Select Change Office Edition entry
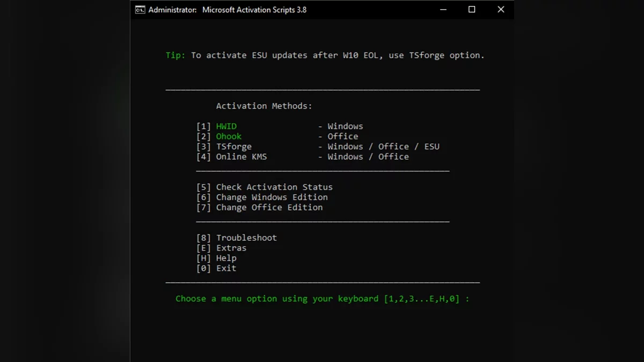The image size is (644, 362). (269, 208)
